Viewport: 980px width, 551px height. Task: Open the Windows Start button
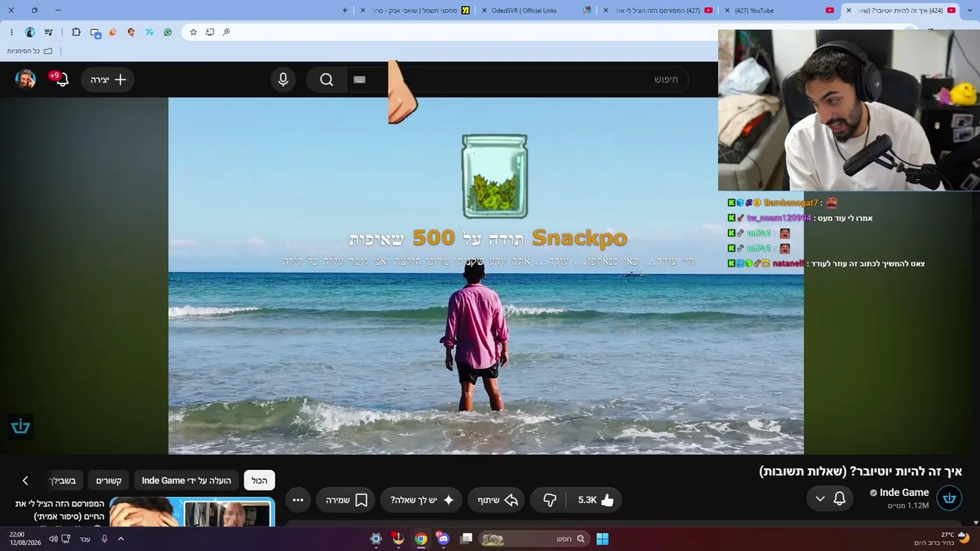coord(603,539)
